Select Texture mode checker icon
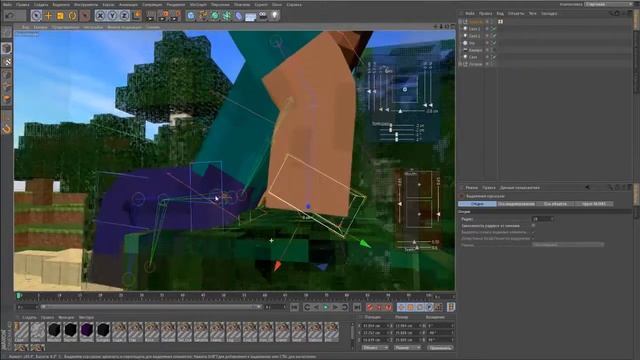 7,62
